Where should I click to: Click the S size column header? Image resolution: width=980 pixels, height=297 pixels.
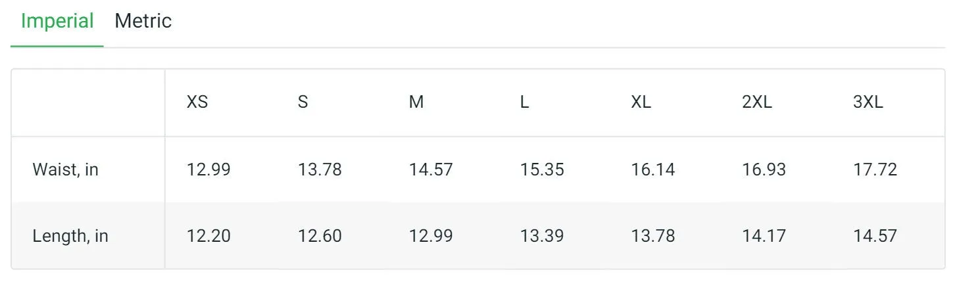[x=303, y=103]
